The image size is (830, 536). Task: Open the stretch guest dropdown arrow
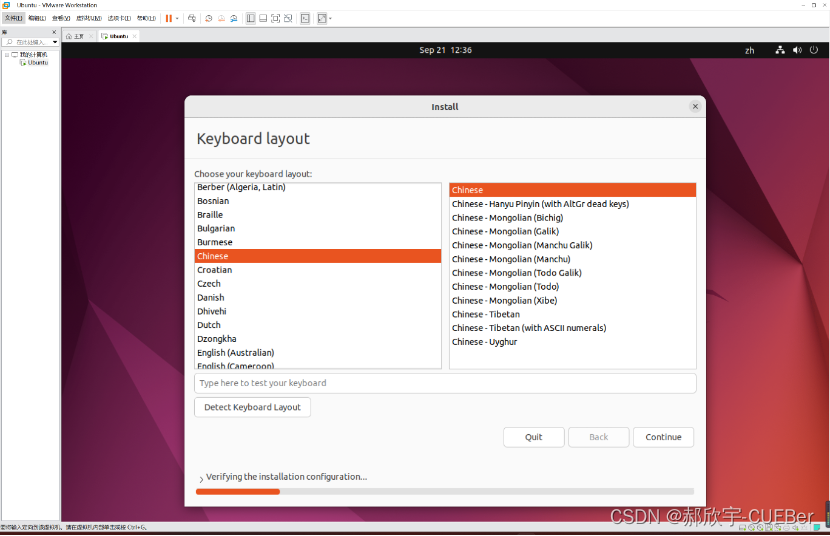330,19
